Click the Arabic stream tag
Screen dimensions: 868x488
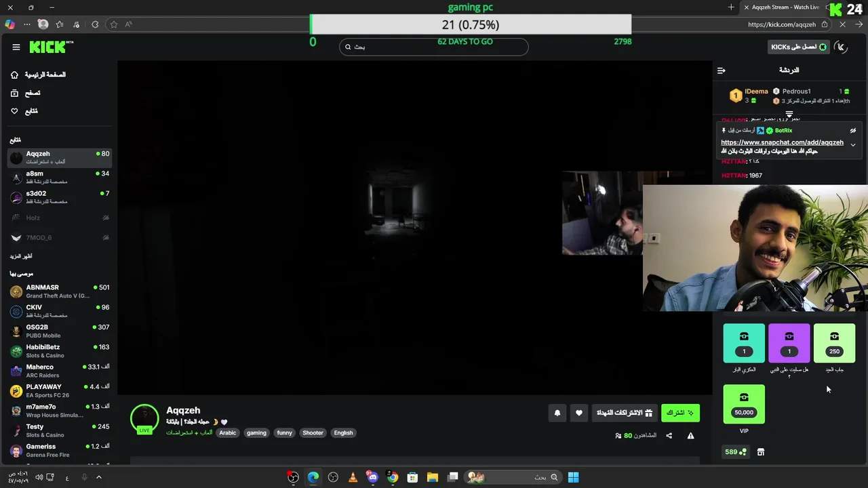pyautogui.click(x=228, y=432)
